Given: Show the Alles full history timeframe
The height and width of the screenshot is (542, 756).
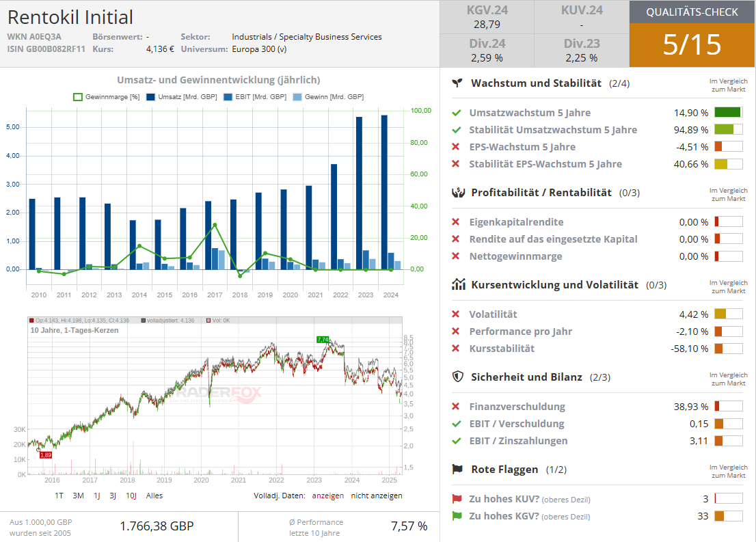Looking at the screenshot, I should 154,496.
